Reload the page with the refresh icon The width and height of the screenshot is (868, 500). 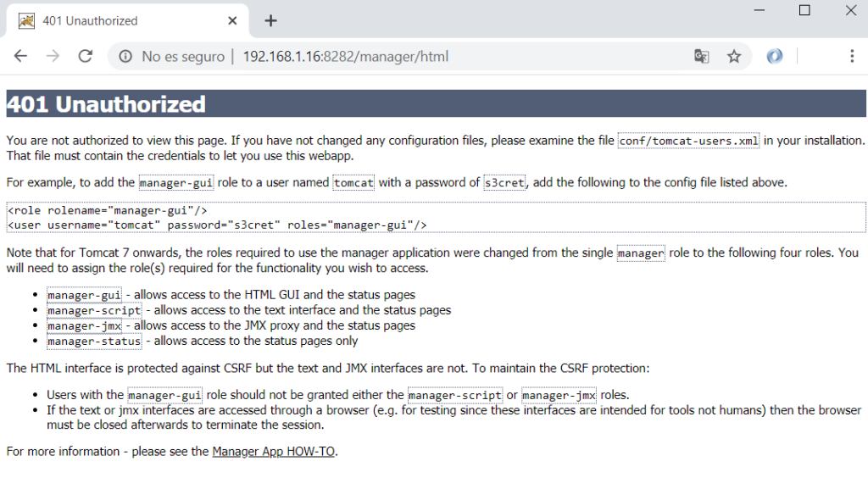click(86, 56)
